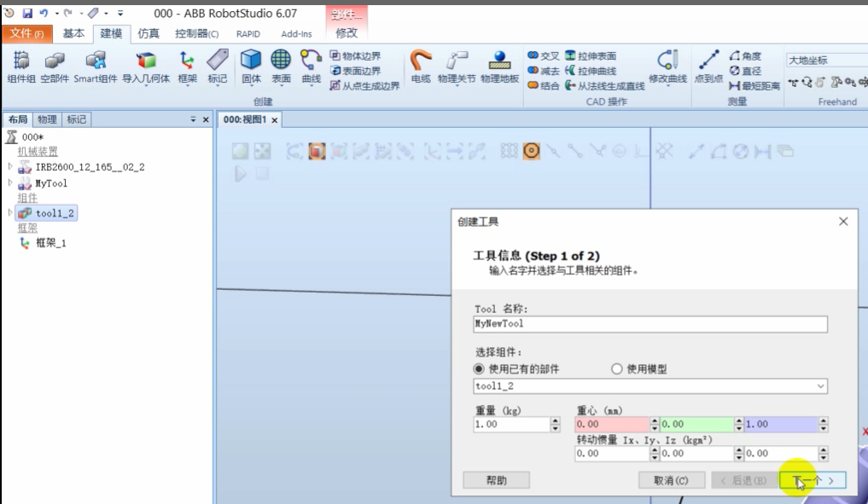This screenshot has height=504, width=868.
Task: Open the 文件 (File) menu
Action: click(x=27, y=34)
